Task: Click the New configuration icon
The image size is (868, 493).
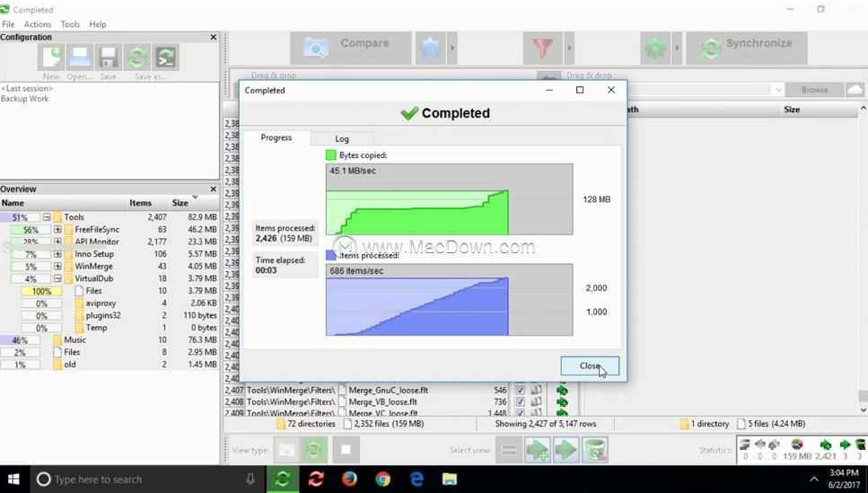Action: (x=51, y=57)
